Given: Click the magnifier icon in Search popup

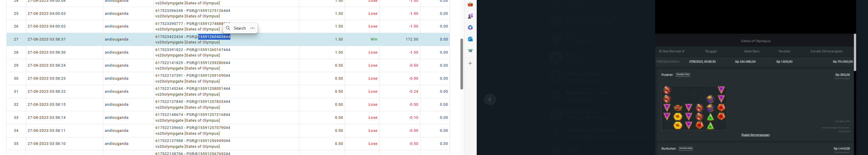Looking at the screenshot, I should coord(228,28).
